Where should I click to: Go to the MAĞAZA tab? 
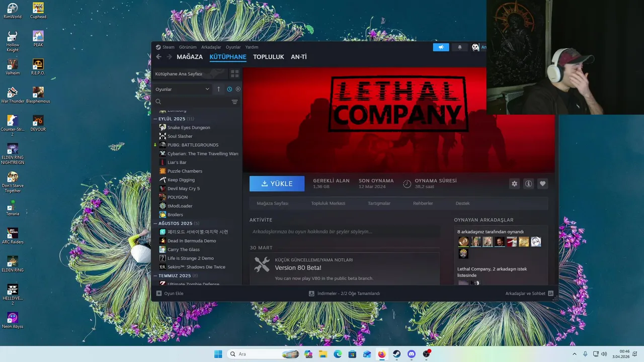tap(190, 57)
